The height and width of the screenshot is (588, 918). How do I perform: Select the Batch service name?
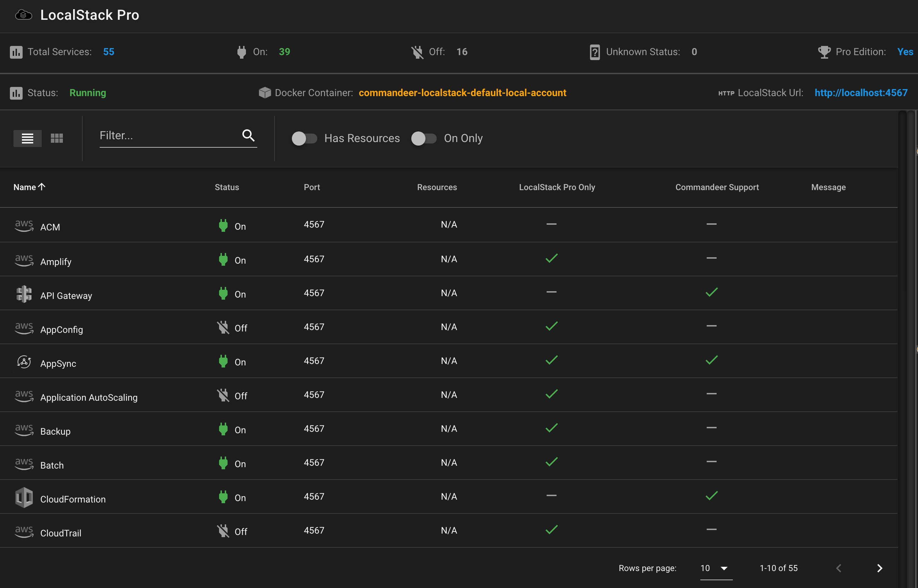coord(52,465)
